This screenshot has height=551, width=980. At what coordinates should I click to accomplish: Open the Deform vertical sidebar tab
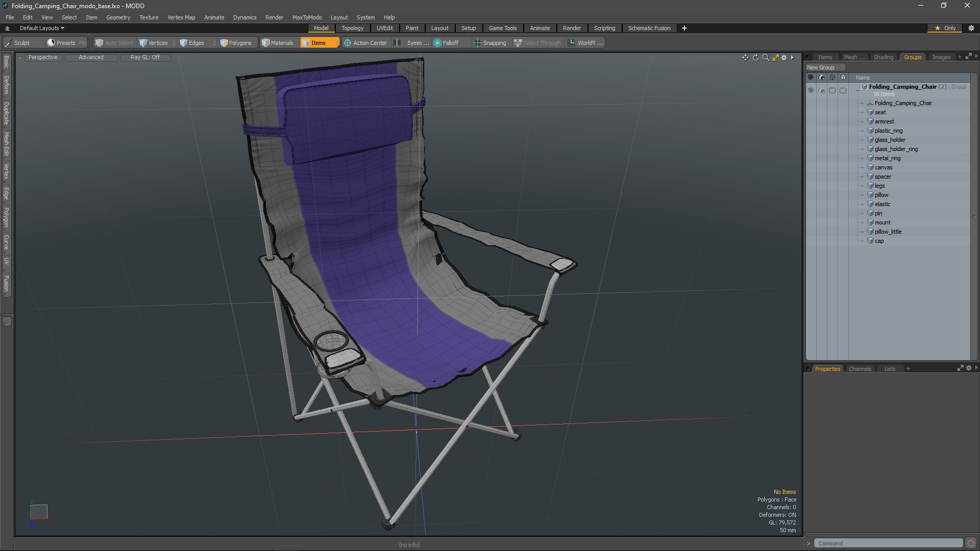(6, 85)
